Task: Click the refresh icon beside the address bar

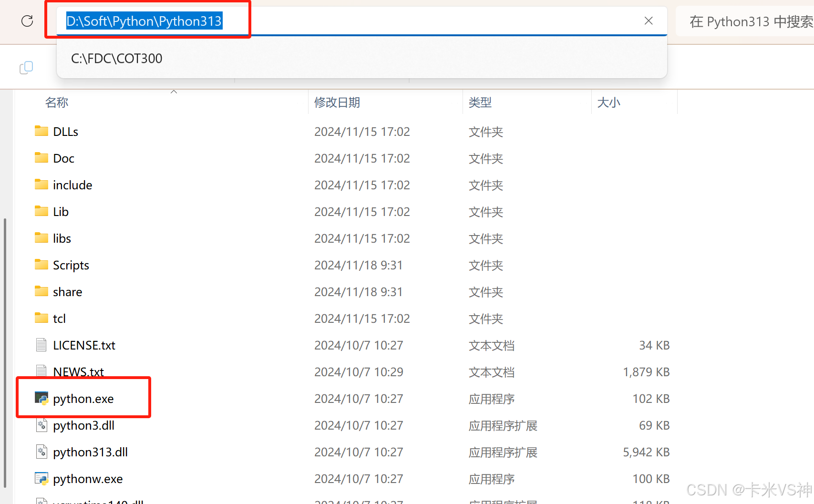Action: pyautogui.click(x=27, y=21)
